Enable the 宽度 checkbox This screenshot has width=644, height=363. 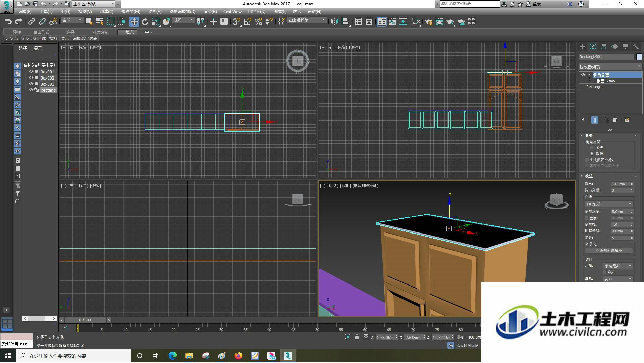[x=587, y=218]
